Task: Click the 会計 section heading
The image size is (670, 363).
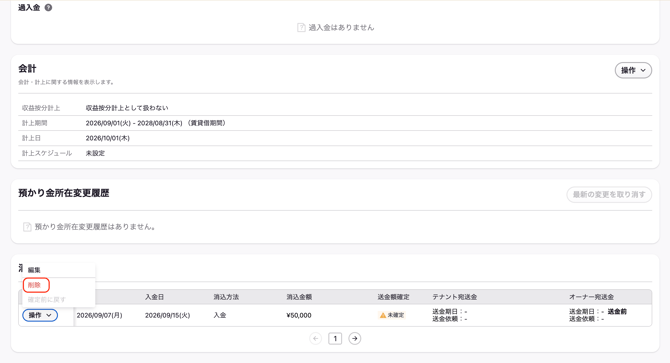Action: (27, 68)
